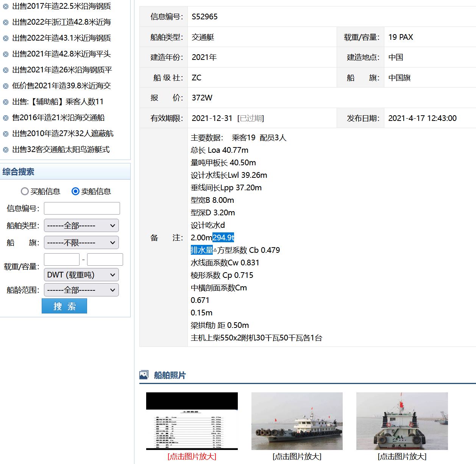Open listing 出售2010年造27米32人遮蔽航

pos(62,133)
